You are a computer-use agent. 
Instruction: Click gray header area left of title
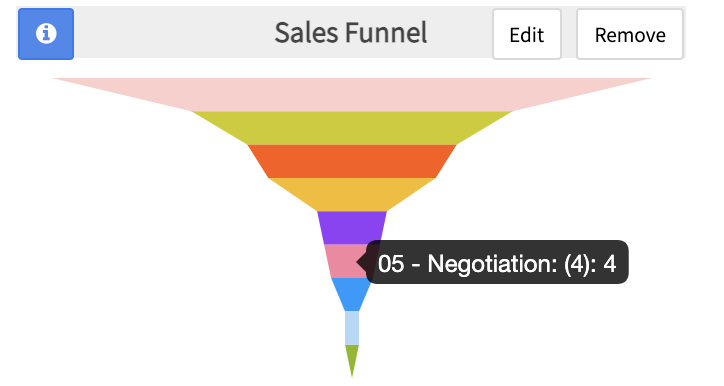173,33
